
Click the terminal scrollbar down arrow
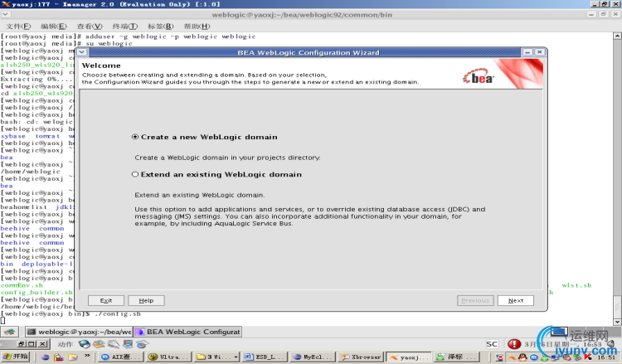[617, 322]
